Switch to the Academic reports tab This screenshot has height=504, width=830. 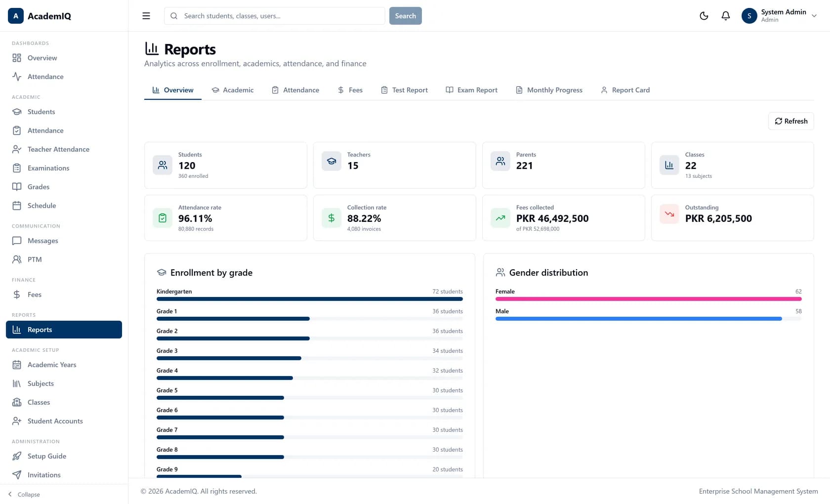233,90
